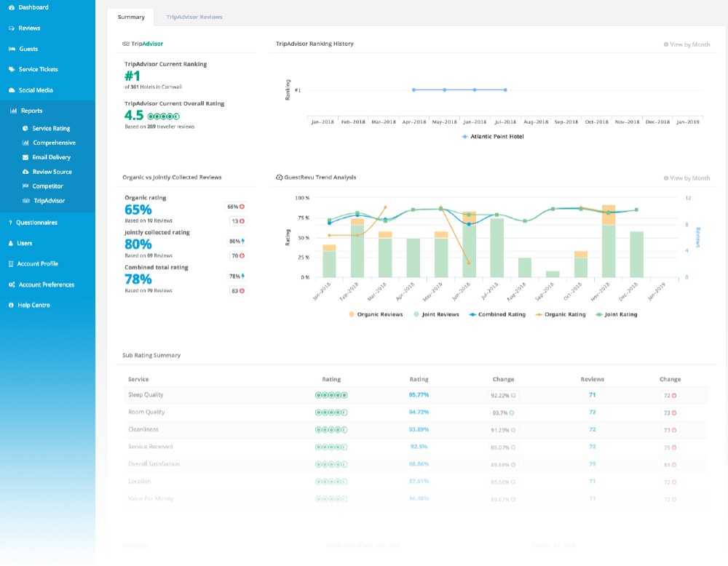Collapse the Reports menu section
This screenshot has height=566, width=728.
31,111
